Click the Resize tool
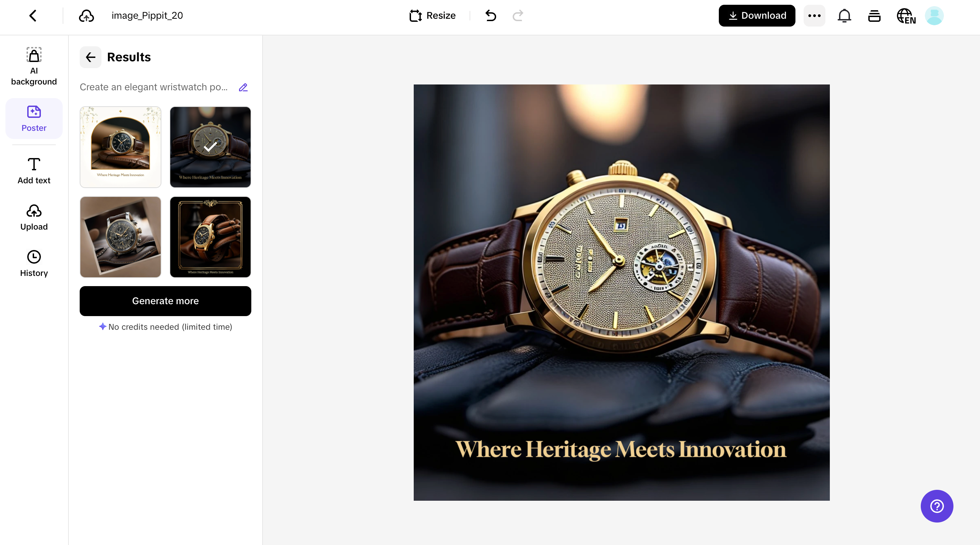The height and width of the screenshot is (545, 980). click(x=432, y=16)
